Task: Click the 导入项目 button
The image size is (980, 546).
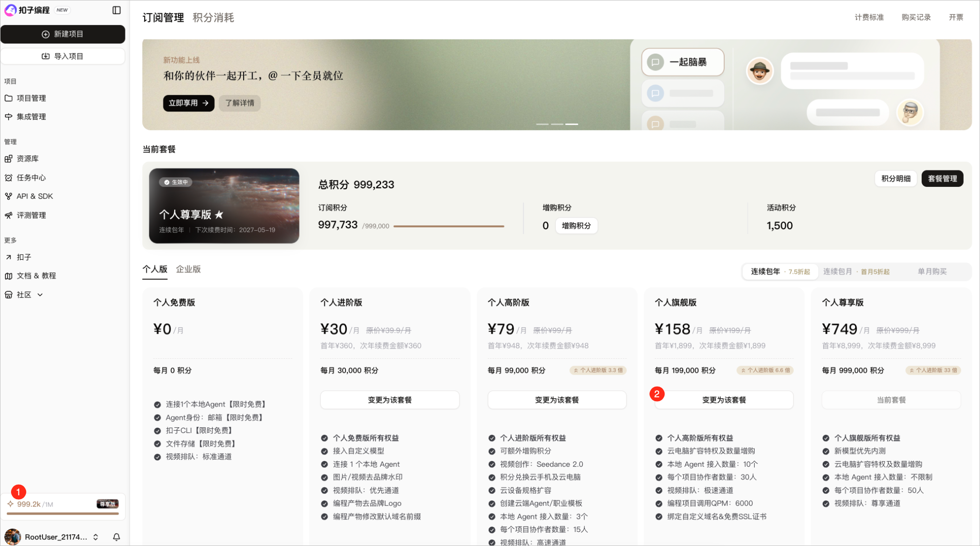Action: pos(63,56)
